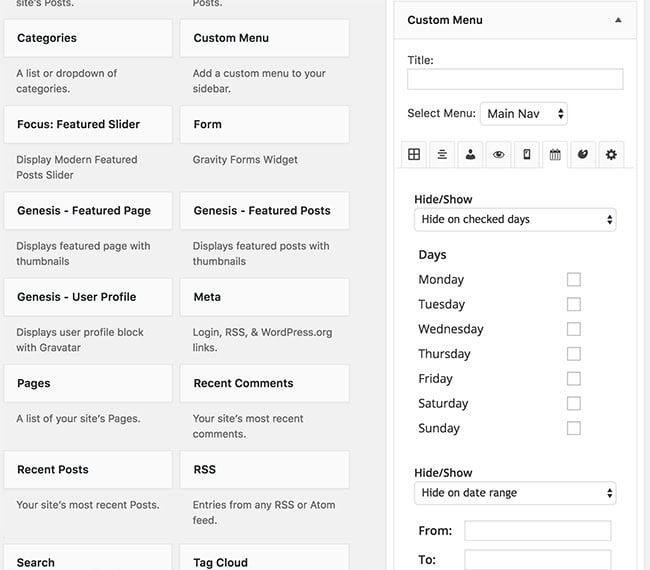Check the Monday checkbox
Screen dimensions: 650x570
[x=574, y=279]
